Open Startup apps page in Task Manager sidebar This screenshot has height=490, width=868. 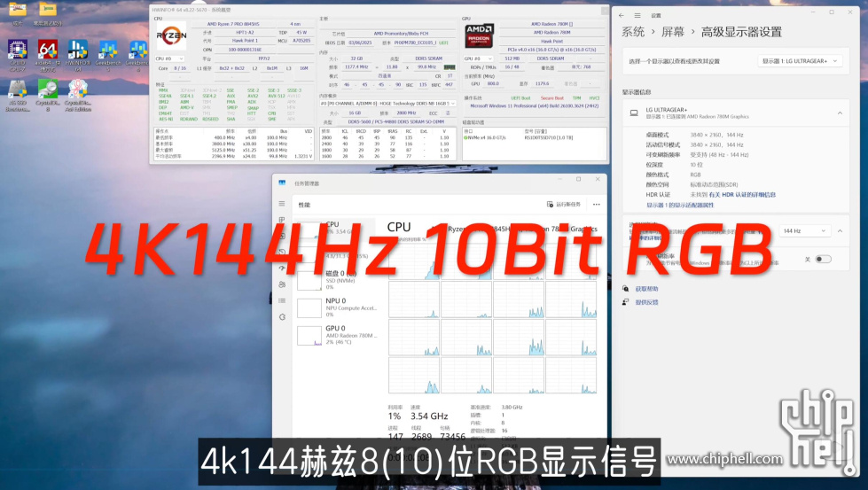click(x=282, y=268)
